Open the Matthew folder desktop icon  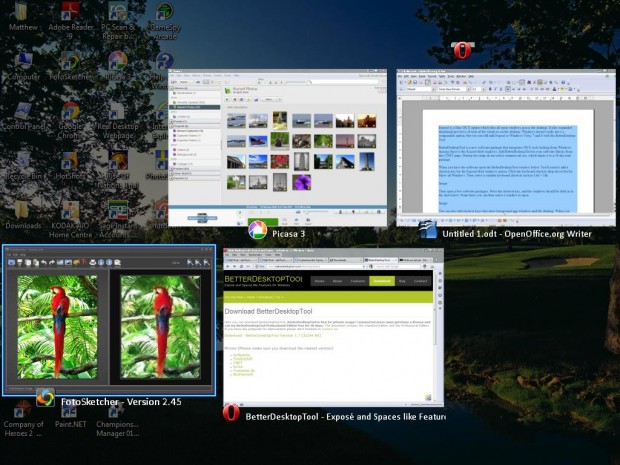[23, 17]
